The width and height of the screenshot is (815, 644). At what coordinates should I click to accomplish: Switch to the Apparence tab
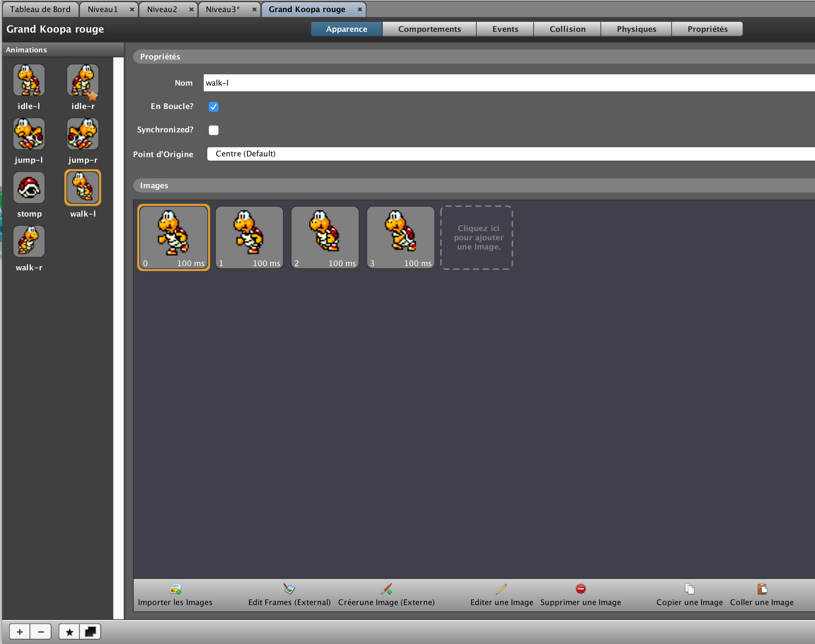pos(346,29)
